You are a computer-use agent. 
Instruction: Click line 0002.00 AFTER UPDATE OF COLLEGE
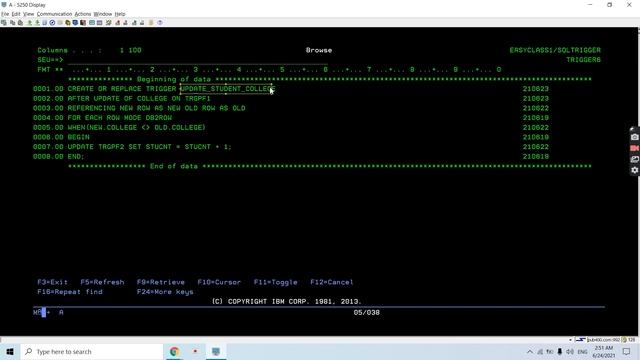pos(139,98)
